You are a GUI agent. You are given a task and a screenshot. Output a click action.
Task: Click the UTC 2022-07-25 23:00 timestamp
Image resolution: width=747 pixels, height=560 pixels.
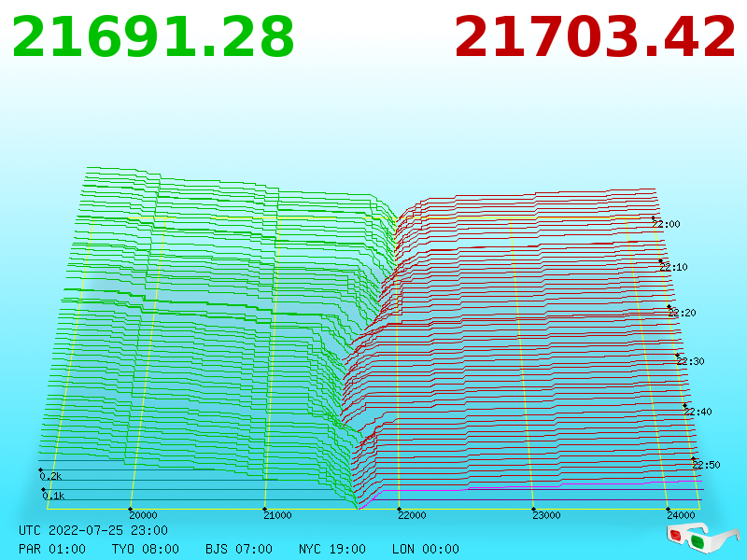coord(93,530)
